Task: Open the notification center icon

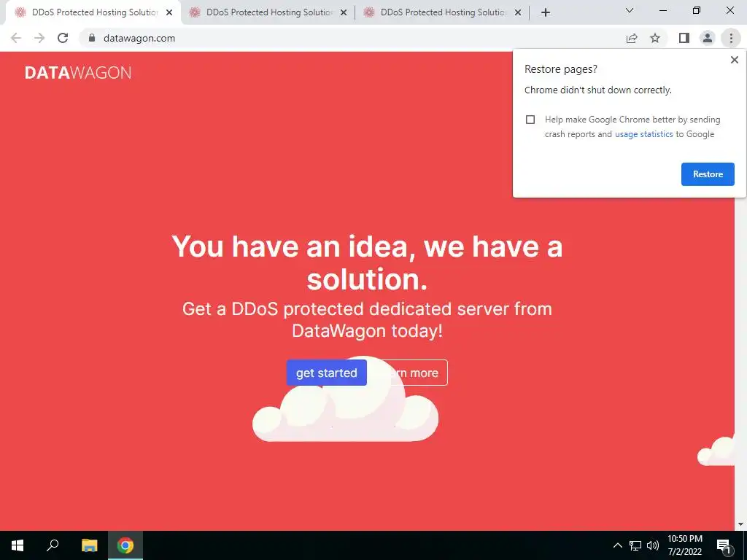Action: tap(724, 545)
